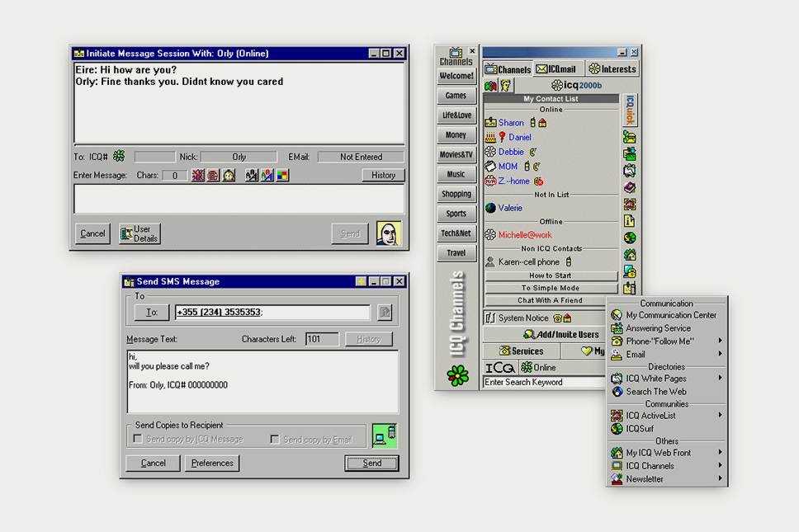Screen dimensions: 799x532
Task: Open the address book icon beside phone number
Action: (385, 313)
